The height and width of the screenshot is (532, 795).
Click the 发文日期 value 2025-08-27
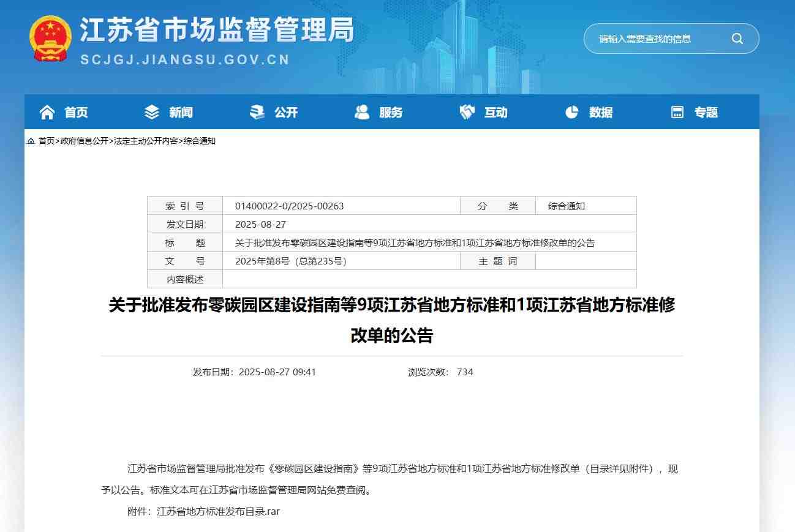coord(261,224)
